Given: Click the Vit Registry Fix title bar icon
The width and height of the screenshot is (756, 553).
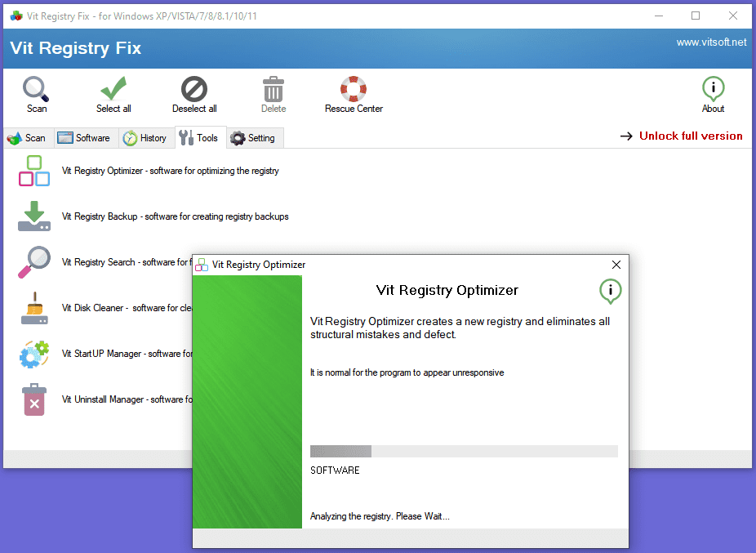Looking at the screenshot, I should [x=16, y=16].
